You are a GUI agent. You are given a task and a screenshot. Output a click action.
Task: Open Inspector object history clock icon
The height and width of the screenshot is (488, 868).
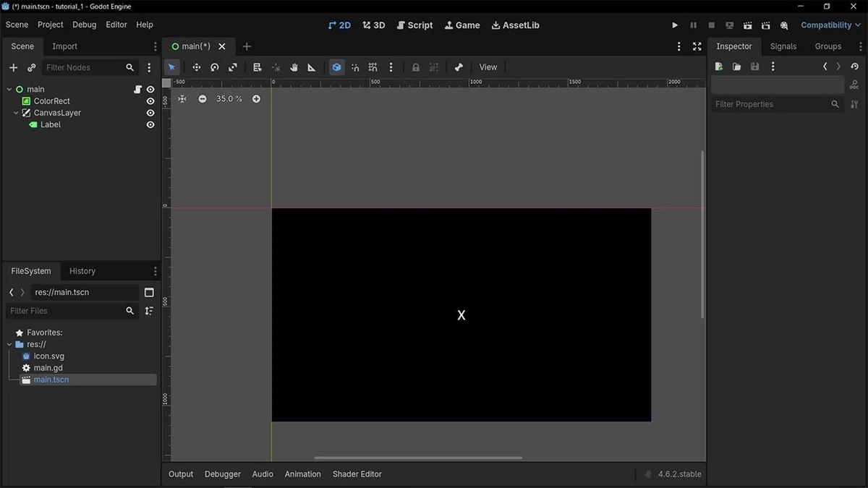pos(854,67)
